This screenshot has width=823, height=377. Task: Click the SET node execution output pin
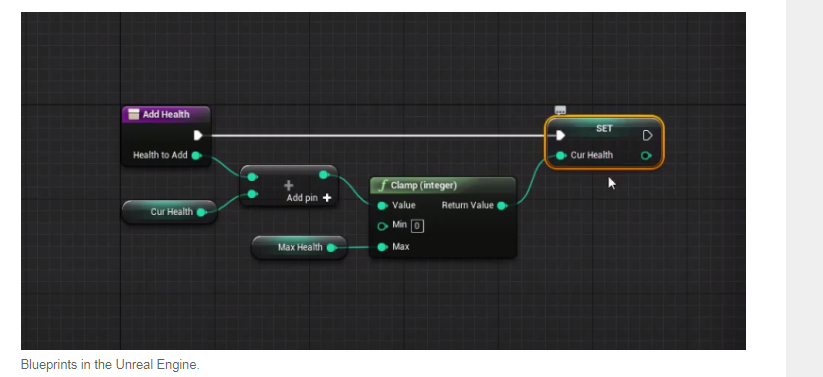(647, 135)
